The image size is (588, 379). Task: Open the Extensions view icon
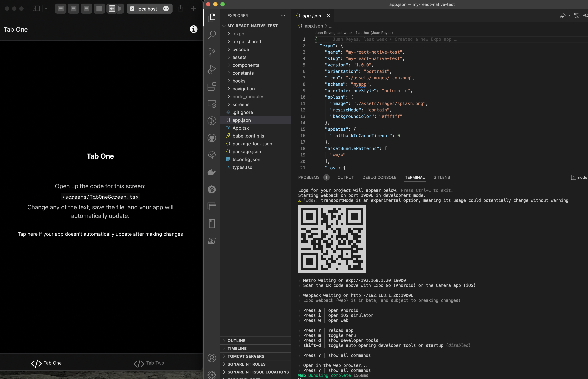[x=212, y=86]
